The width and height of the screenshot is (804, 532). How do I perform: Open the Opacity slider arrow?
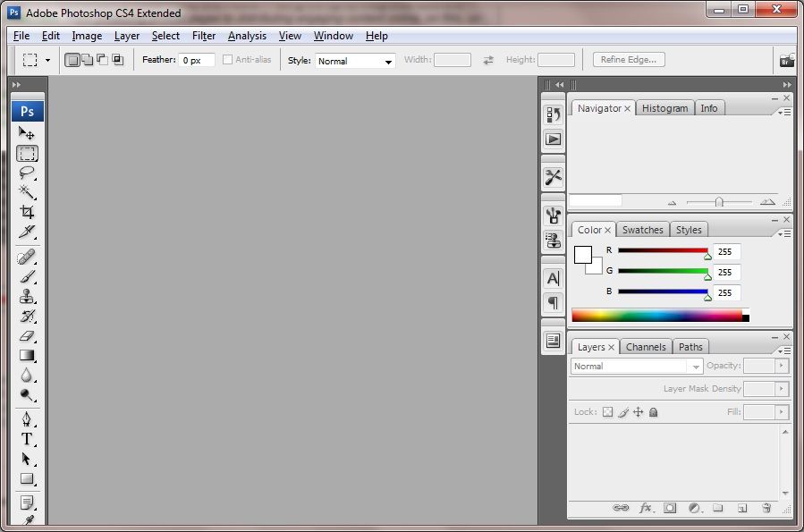(782, 366)
